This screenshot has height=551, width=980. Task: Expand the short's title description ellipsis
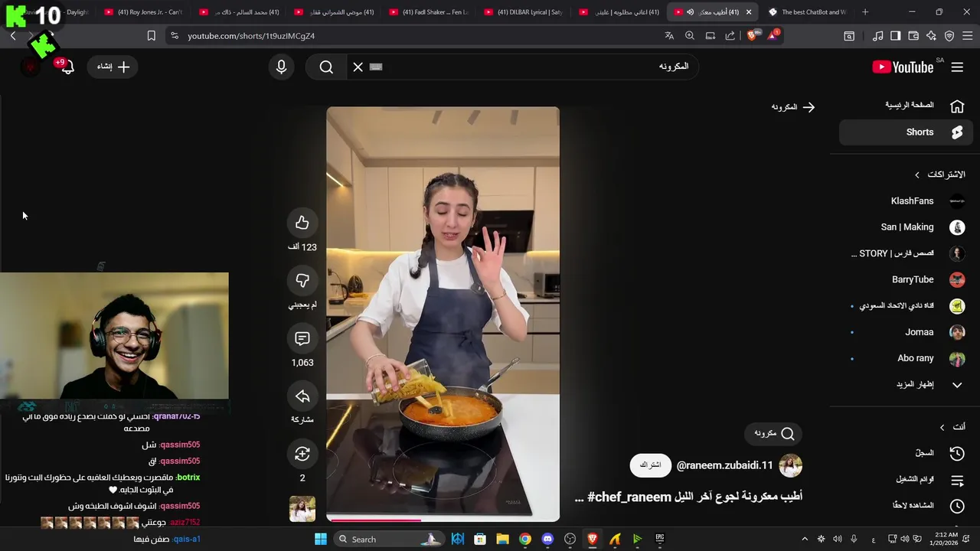[x=580, y=497]
